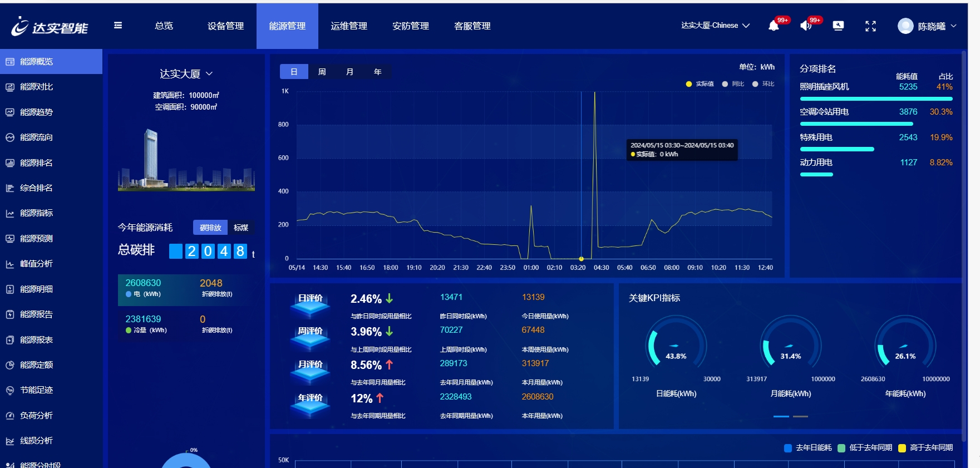Image resolution: width=980 pixels, height=468 pixels.
Task: Toggle the 实际值 legend series
Action: tap(700, 84)
